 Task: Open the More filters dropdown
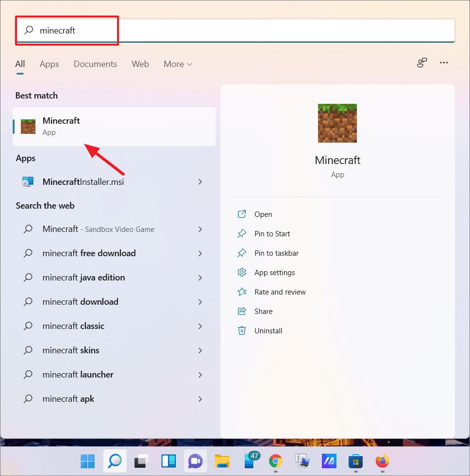[x=178, y=64]
